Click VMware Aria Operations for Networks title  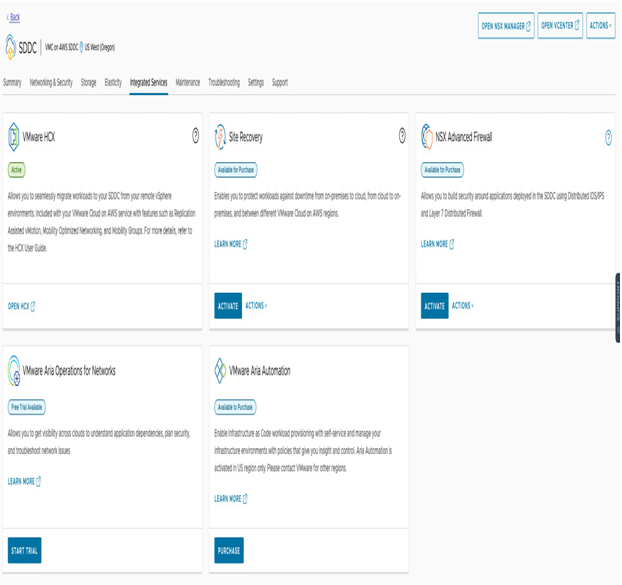(69, 371)
